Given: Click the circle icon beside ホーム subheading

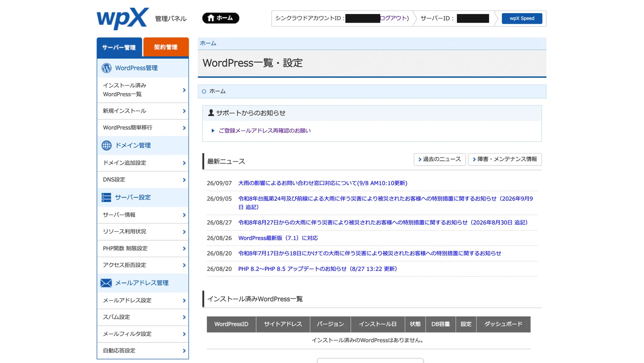Looking at the screenshot, I should pos(204,91).
